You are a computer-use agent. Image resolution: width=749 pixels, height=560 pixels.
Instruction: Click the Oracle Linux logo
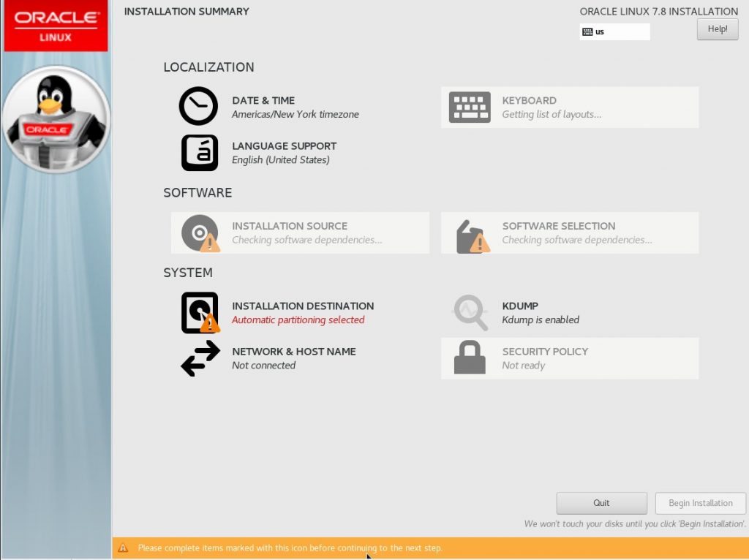coord(56,26)
